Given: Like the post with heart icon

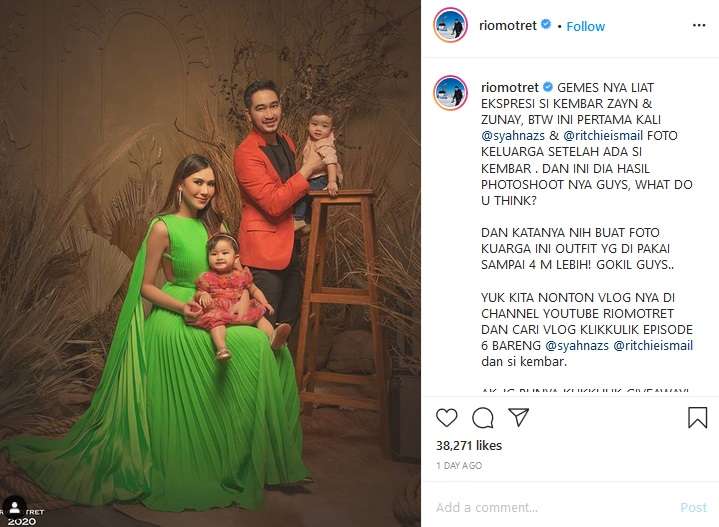Looking at the screenshot, I should [x=446, y=417].
